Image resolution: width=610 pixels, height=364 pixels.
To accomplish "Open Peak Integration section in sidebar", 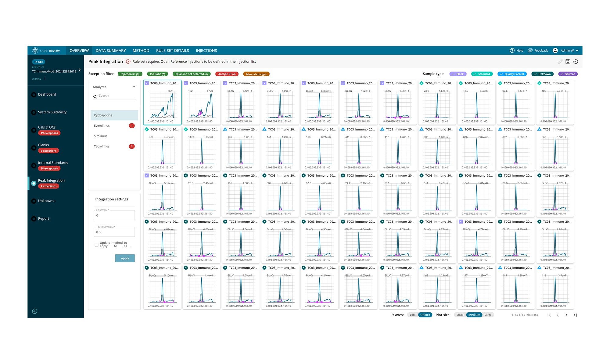I will (51, 180).
